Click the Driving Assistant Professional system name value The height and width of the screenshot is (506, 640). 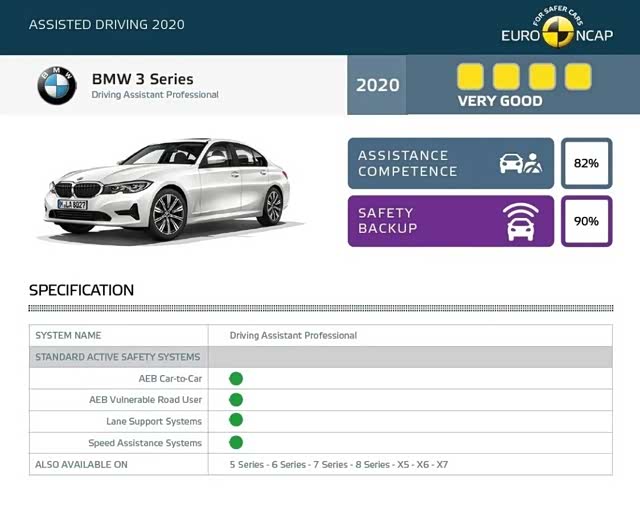(x=293, y=336)
